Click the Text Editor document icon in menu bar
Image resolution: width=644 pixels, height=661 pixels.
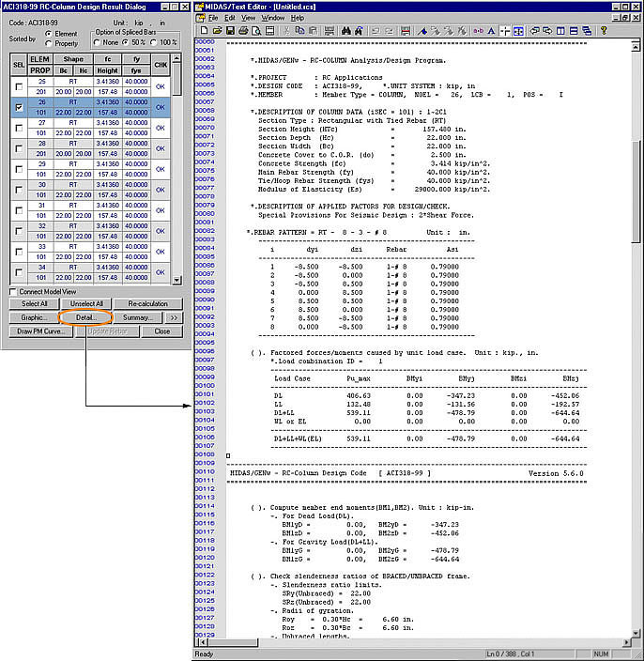point(201,18)
